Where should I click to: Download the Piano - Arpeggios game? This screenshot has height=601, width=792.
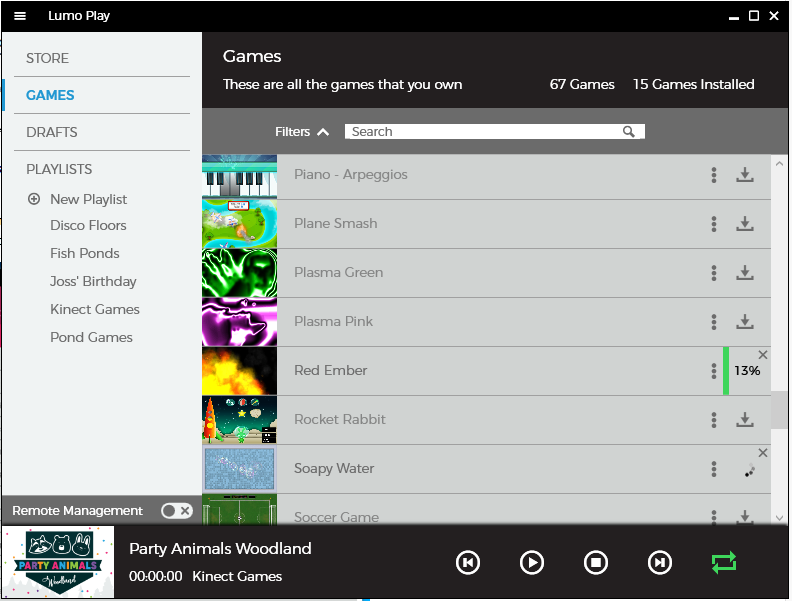pyautogui.click(x=745, y=175)
